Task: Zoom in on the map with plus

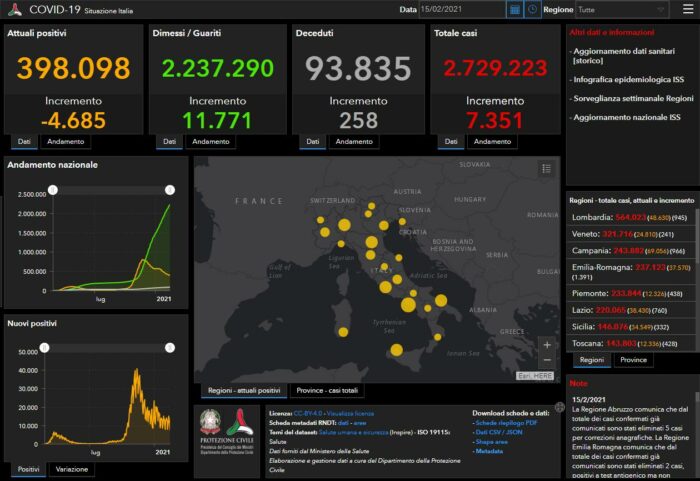Action: pos(547,345)
